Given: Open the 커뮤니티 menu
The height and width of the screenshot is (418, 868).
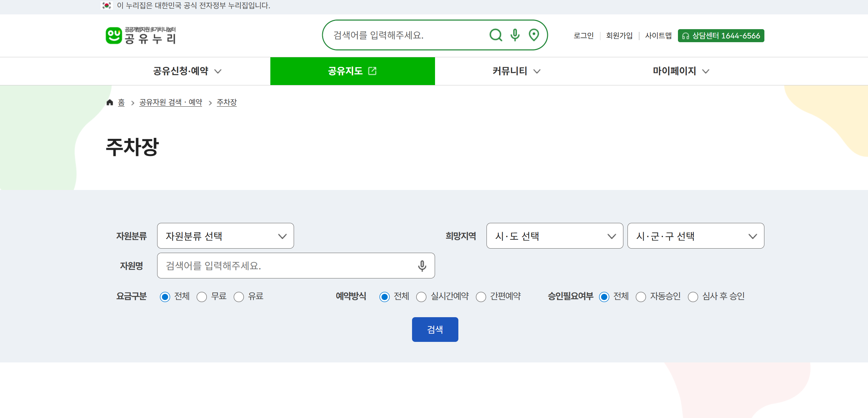Looking at the screenshot, I should pyautogui.click(x=516, y=71).
